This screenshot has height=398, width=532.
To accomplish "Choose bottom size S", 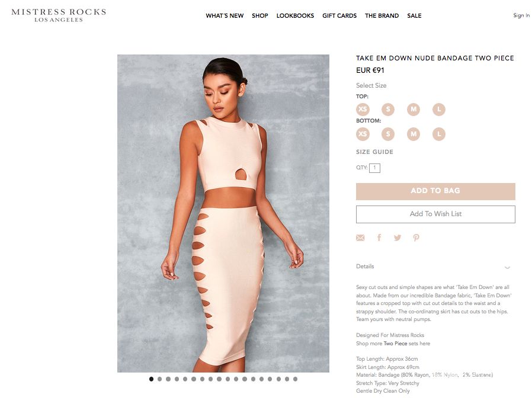I will 388,134.
